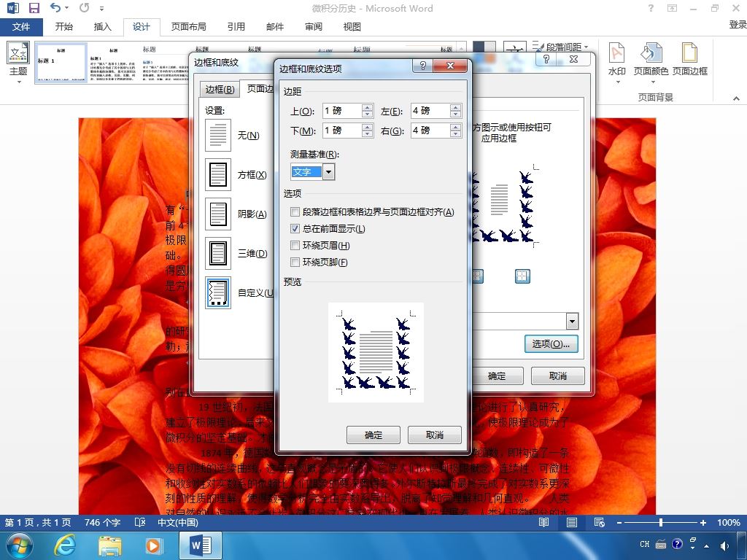The height and width of the screenshot is (560, 747).
Task: Click the Save icon in quick access toolbar
Action: click(x=34, y=8)
